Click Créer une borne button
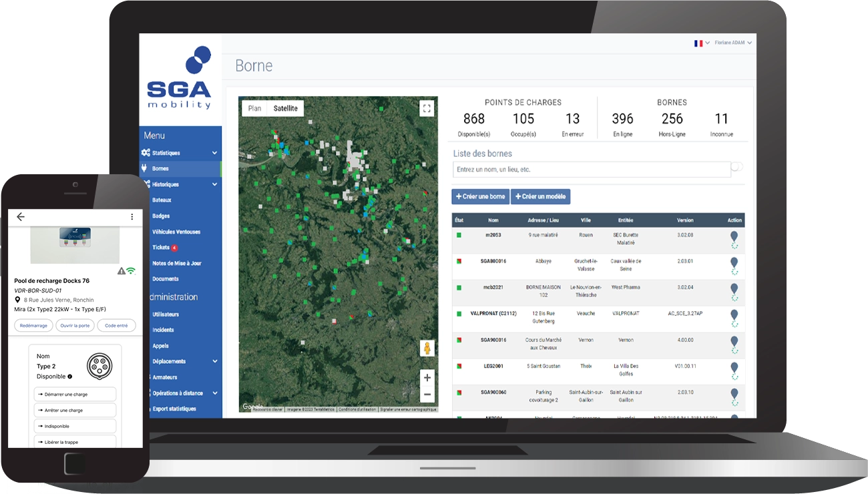 480,197
